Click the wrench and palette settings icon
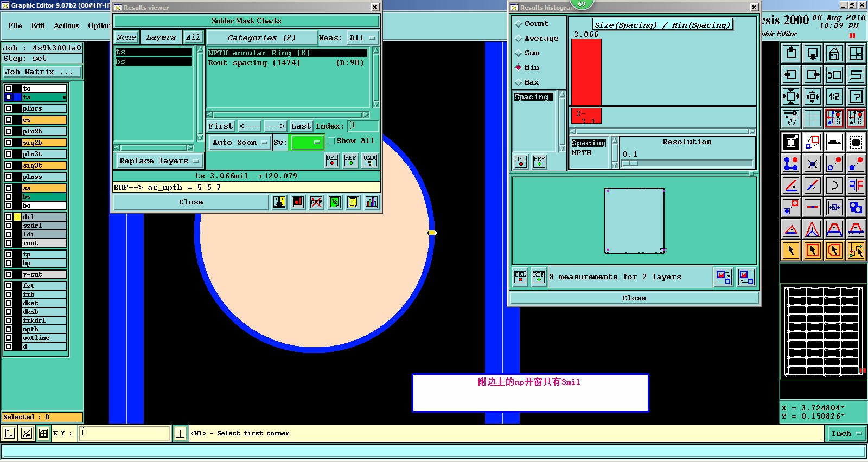Screen dimensions: 868x462 pyautogui.click(x=791, y=118)
